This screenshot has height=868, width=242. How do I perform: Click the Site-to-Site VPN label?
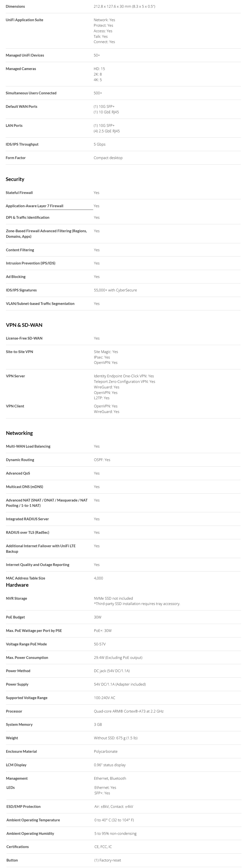20,352
